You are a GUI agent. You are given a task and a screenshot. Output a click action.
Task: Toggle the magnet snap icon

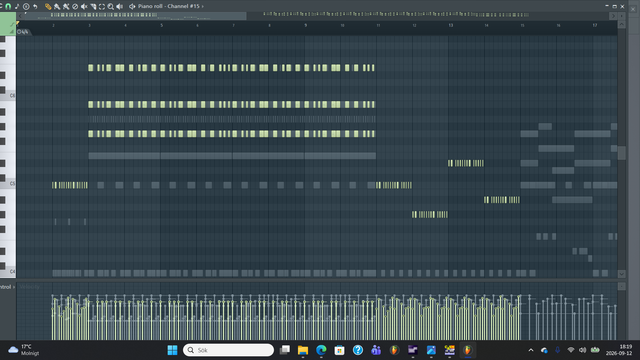[x=8, y=6]
